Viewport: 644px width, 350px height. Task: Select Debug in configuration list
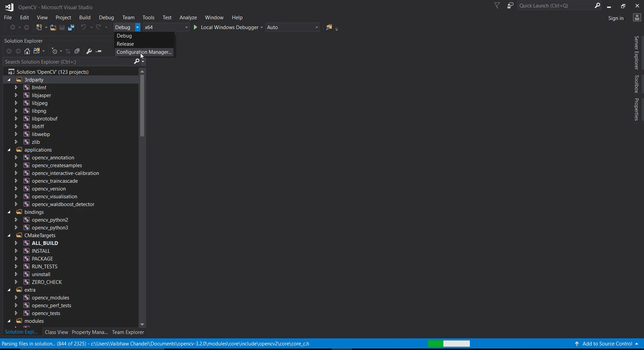coord(144,36)
